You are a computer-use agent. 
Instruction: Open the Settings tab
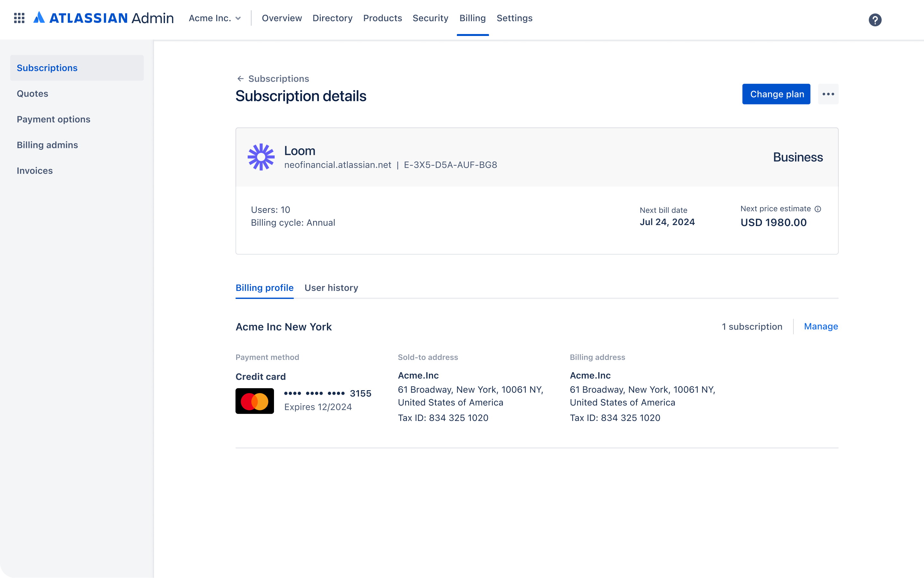[514, 18]
